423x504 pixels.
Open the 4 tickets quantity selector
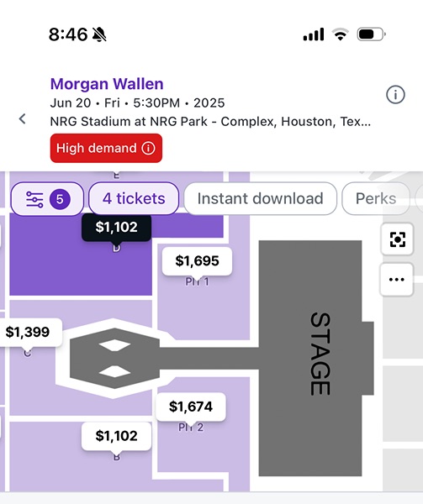[x=134, y=198]
